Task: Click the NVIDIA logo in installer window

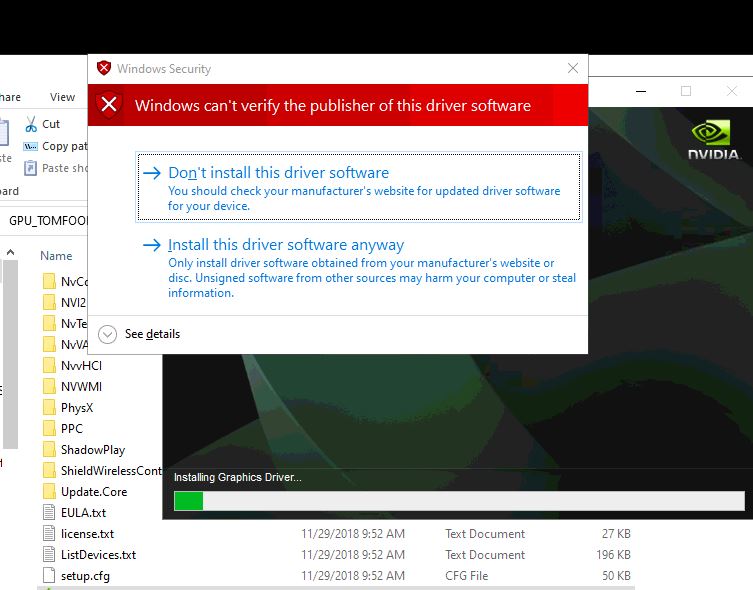Action: tap(713, 140)
